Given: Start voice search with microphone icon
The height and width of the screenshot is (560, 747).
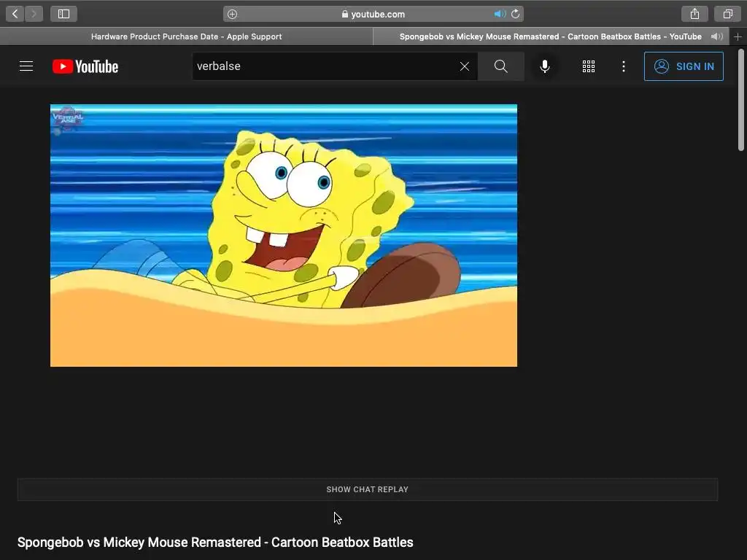Looking at the screenshot, I should point(545,66).
